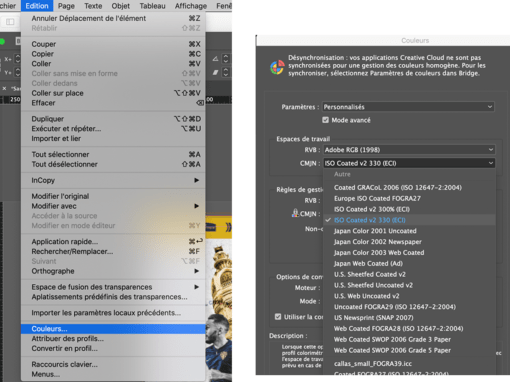Image resolution: width=510 pixels, height=382 pixels.
Task: Open the RVB workspace dropdown Adobe RGB
Action: point(409,150)
